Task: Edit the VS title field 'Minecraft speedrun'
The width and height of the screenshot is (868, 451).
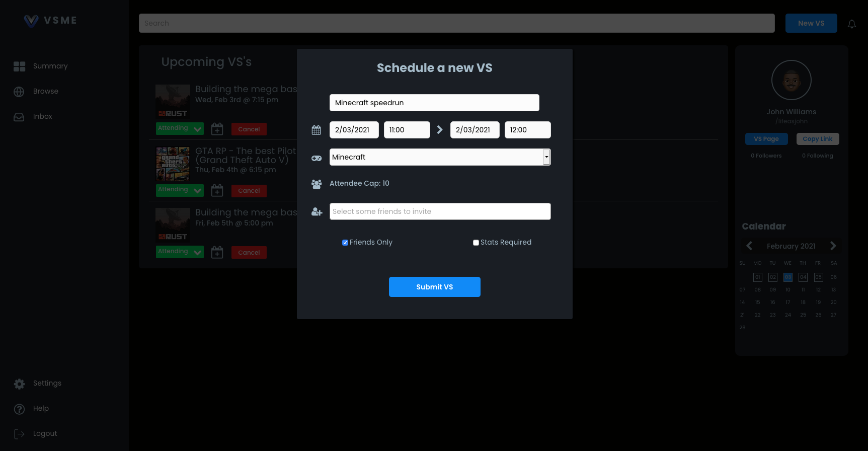Action: click(434, 103)
